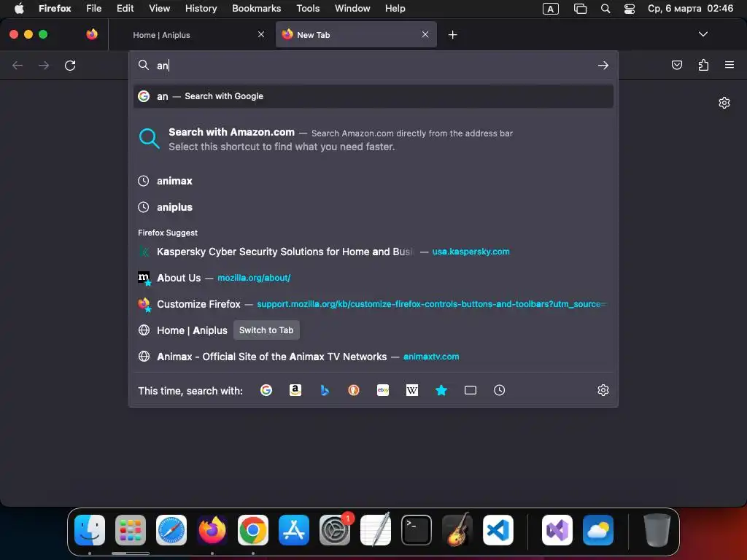This screenshot has width=747, height=560.
Task: Open Animax Official Site suggestion
Action: 373,356
